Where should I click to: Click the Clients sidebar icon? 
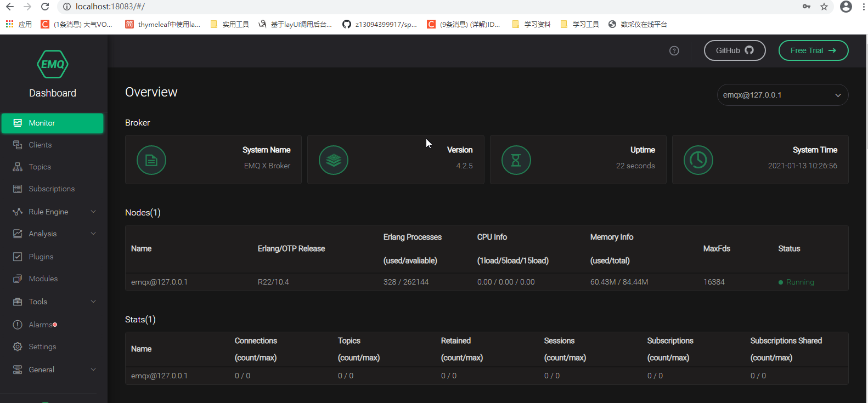[18, 145]
